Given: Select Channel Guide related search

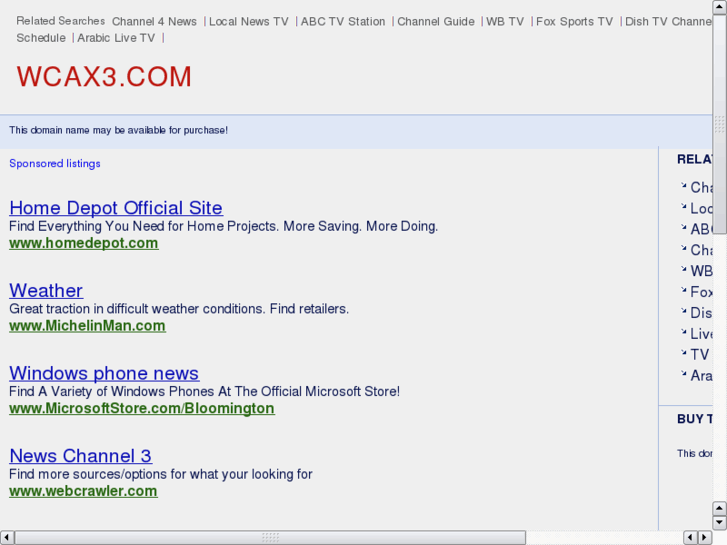Looking at the screenshot, I should (436, 21).
